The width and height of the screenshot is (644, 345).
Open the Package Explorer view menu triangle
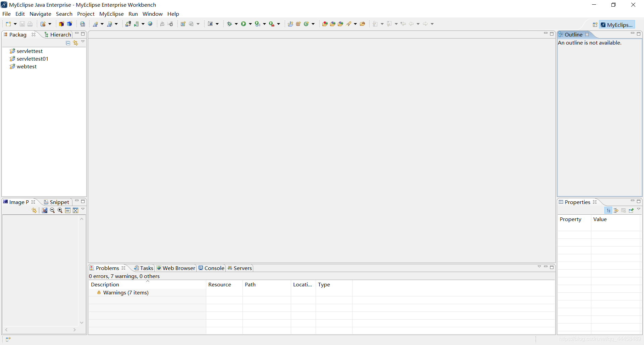pyautogui.click(x=83, y=42)
